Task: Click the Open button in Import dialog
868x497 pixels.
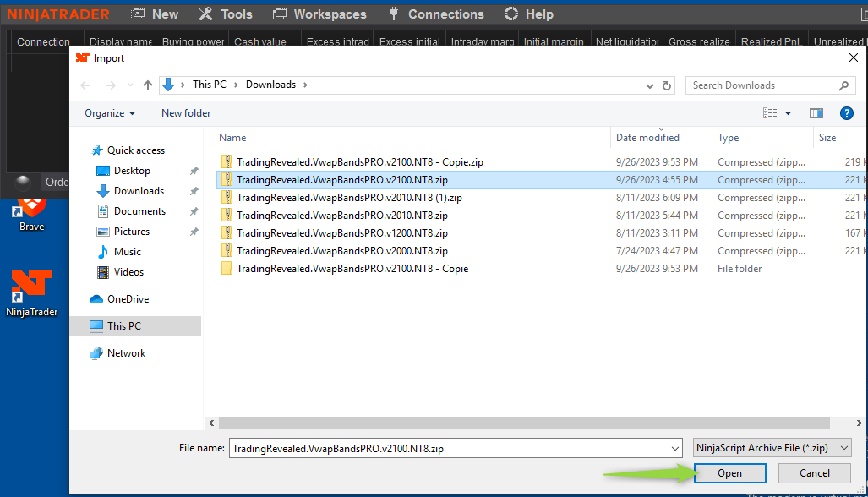Action: [x=729, y=473]
